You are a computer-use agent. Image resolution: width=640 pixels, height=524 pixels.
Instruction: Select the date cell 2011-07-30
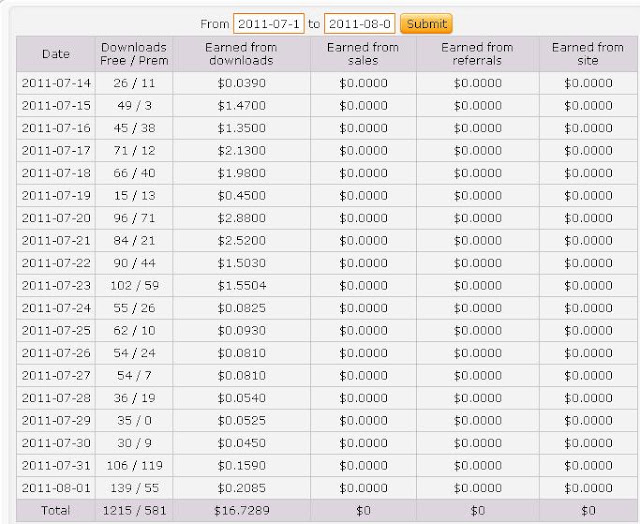[x=56, y=443]
